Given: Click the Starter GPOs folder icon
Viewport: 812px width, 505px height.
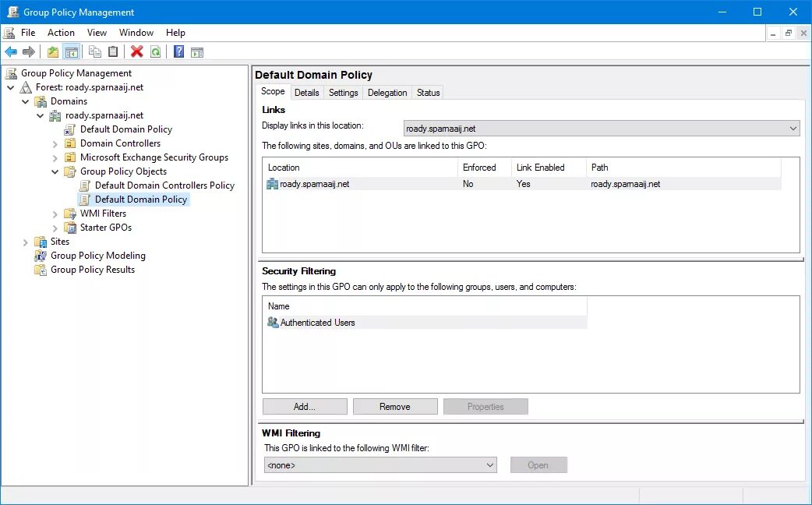Looking at the screenshot, I should tap(70, 228).
